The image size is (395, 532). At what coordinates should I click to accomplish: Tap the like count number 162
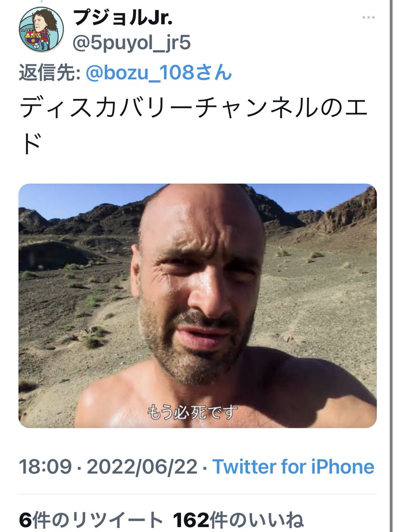coord(191,519)
